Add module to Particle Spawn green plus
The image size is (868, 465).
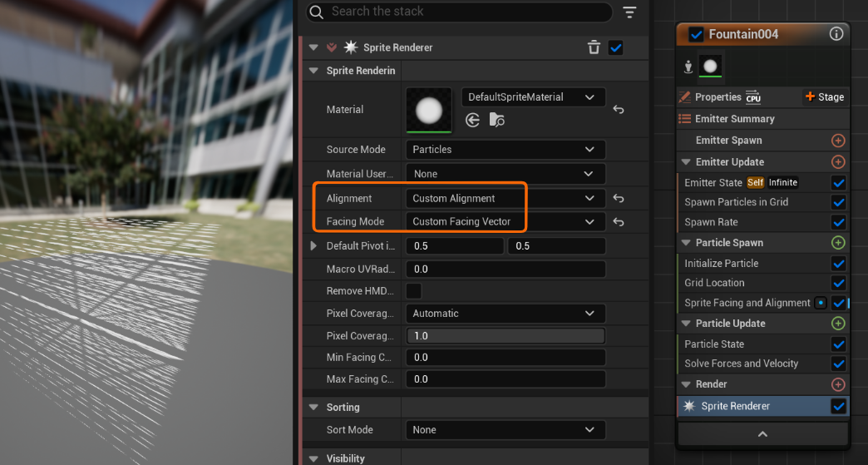point(838,242)
